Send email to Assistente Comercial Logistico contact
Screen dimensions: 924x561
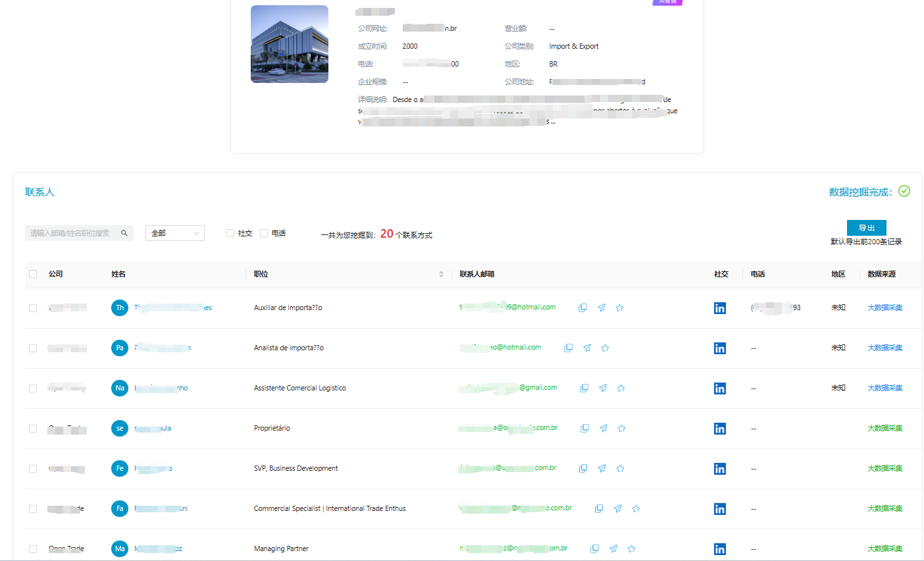pyautogui.click(x=602, y=388)
